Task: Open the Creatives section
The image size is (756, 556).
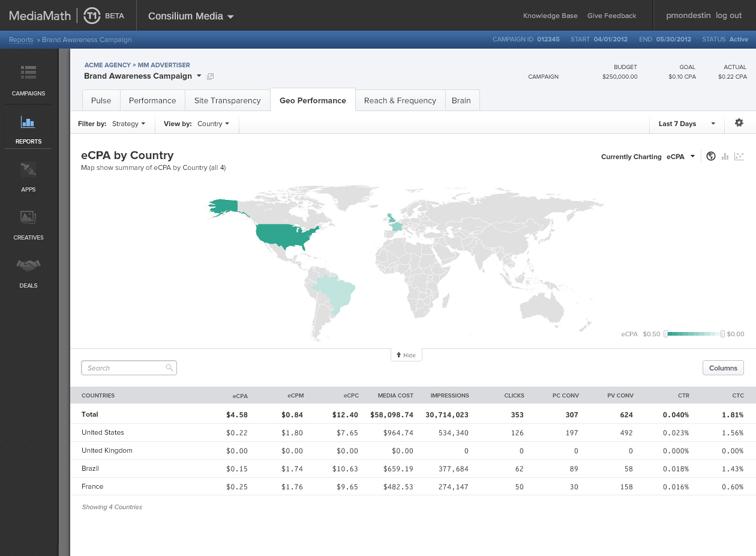Action: pos(28,225)
